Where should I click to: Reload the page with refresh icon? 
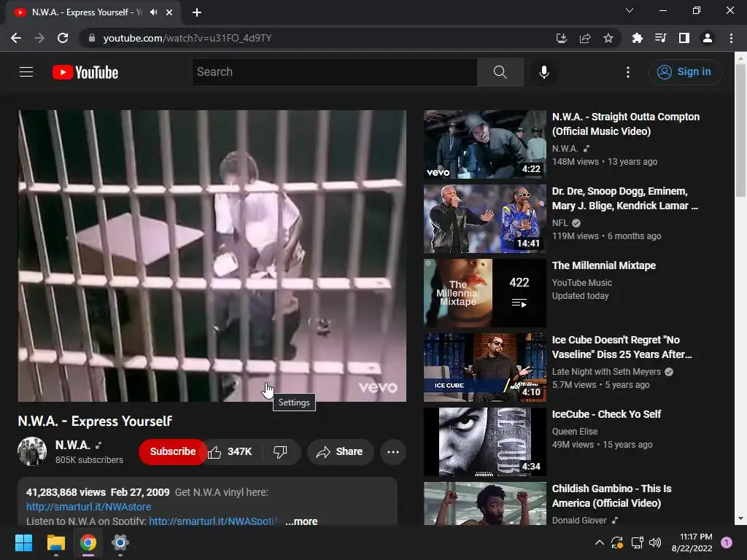pos(63,38)
